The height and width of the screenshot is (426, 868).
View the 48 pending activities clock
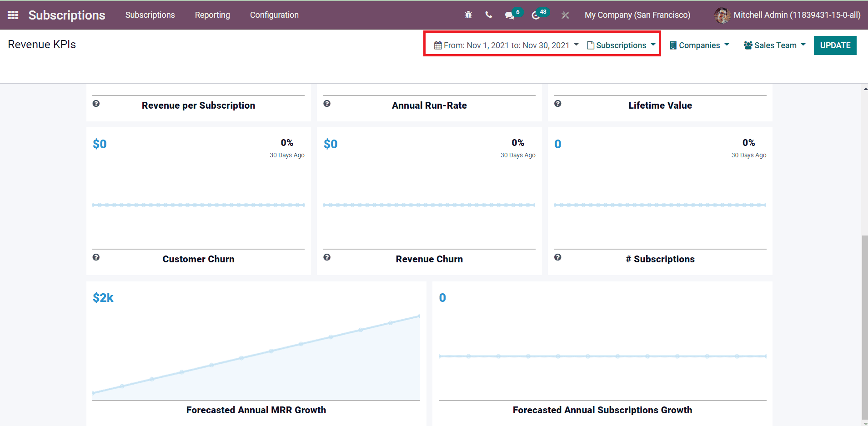click(536, 15)
